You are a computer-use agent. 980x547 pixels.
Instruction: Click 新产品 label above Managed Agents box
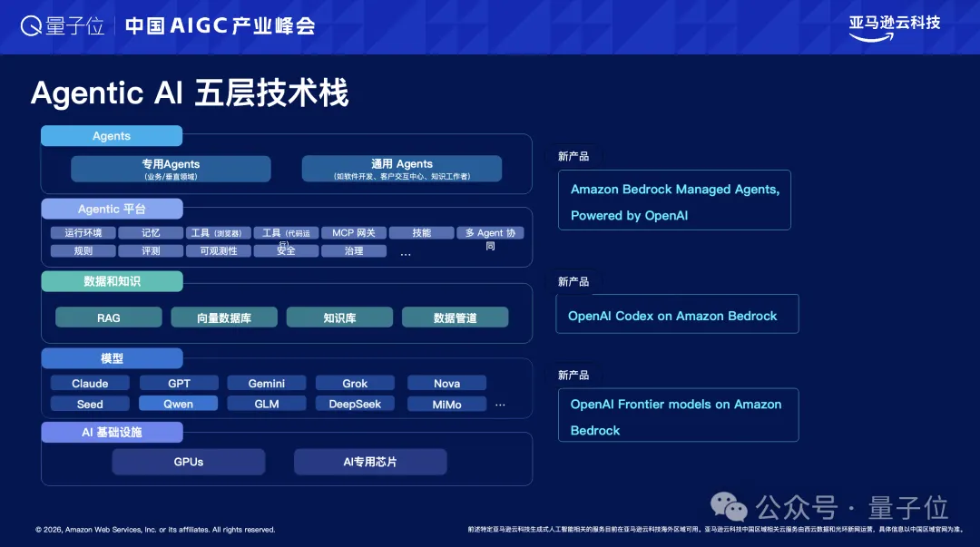click(573, 156)
